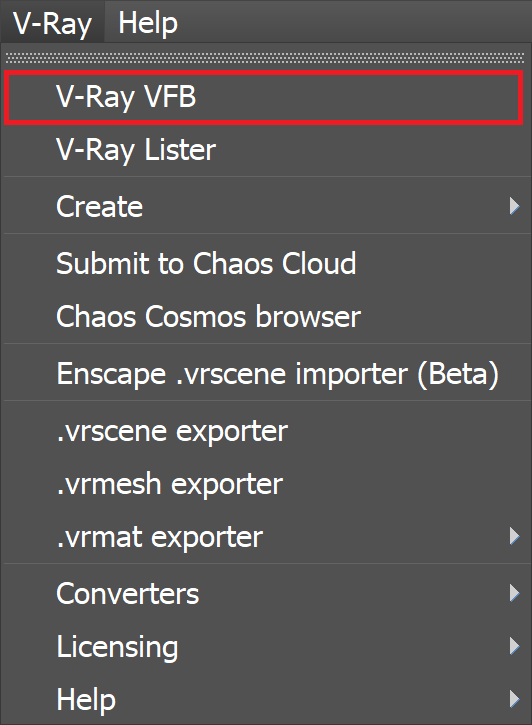The height and width of the screenshot is (725, 532).
Task: Tear off menu using dotted handle
Action: pyautogui.click(x=265, y=58)
